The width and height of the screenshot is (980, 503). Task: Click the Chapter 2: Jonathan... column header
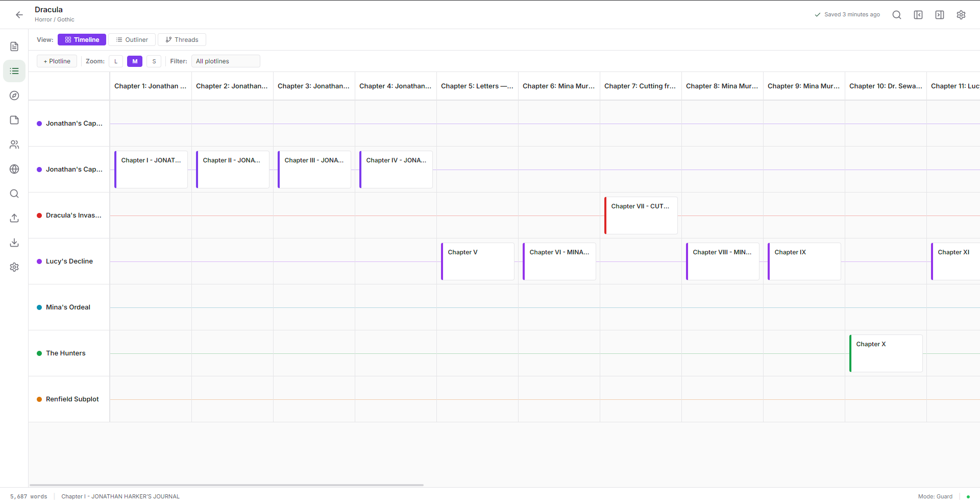click(233, 86)
